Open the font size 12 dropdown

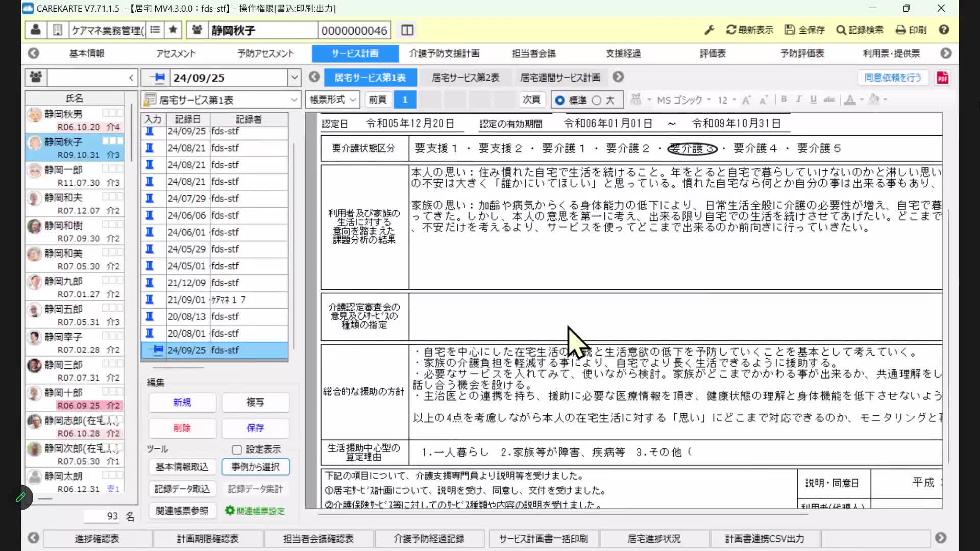[x=734, y=100]
